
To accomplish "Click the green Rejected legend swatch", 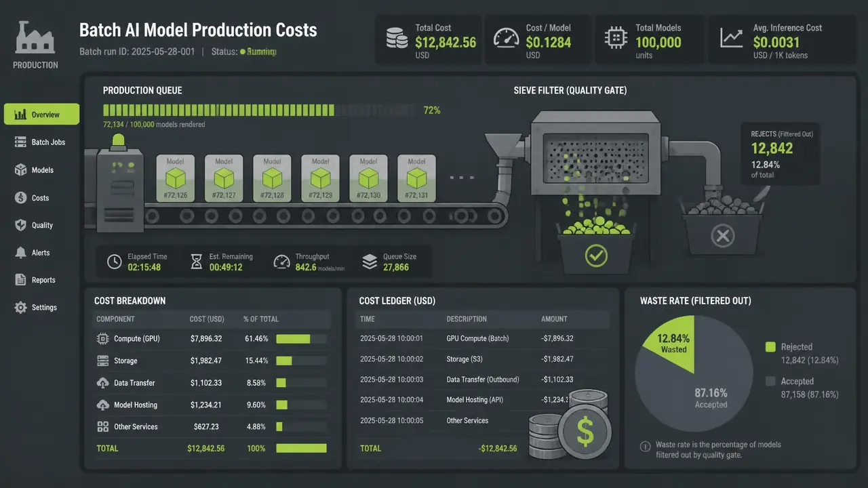I will [x=770, y=347].
